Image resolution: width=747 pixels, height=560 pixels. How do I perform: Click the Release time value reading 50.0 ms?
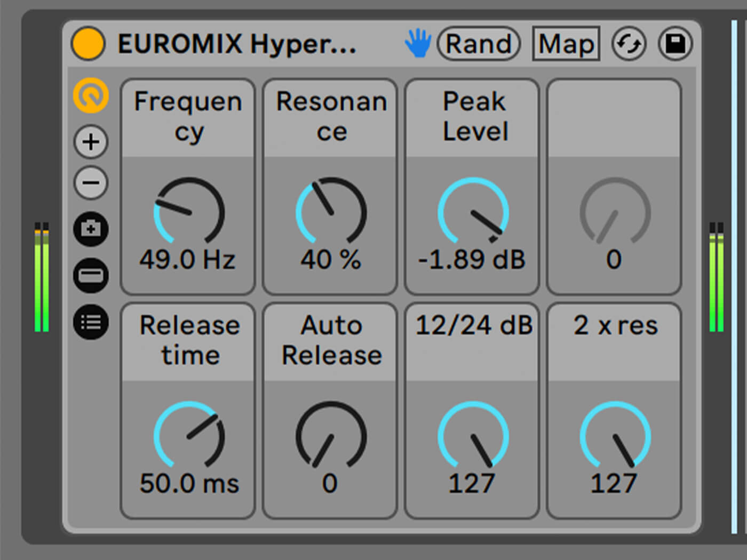pos(188,484)
